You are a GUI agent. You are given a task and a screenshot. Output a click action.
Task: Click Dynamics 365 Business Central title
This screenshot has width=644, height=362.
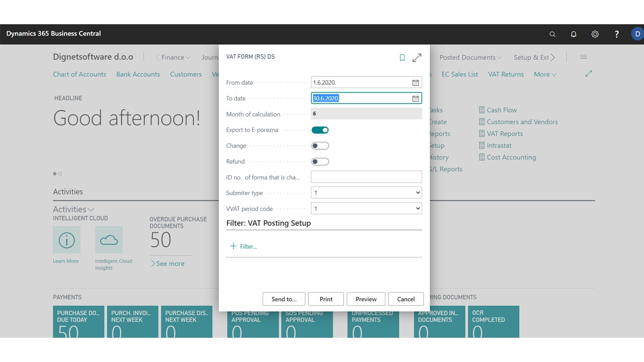[53, 34]
